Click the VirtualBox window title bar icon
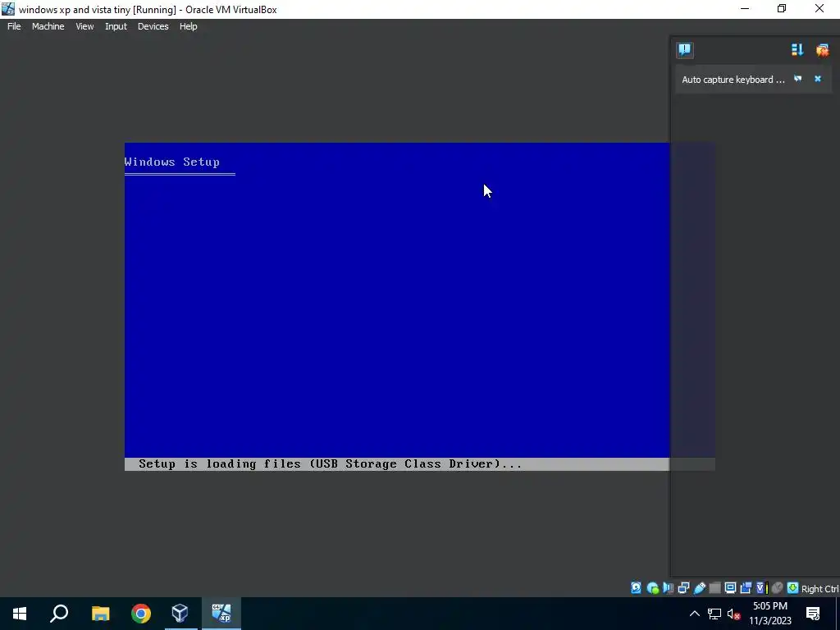The image size is (840, 630). click(x=8, y=8)
